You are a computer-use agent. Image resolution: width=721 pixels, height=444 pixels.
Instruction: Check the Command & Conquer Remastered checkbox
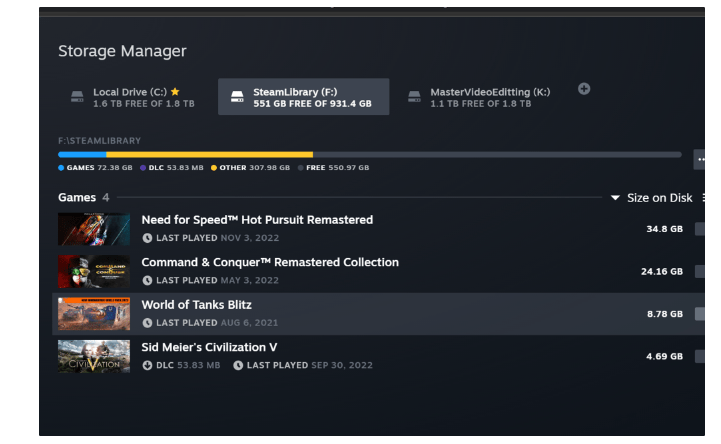[700, 271]
